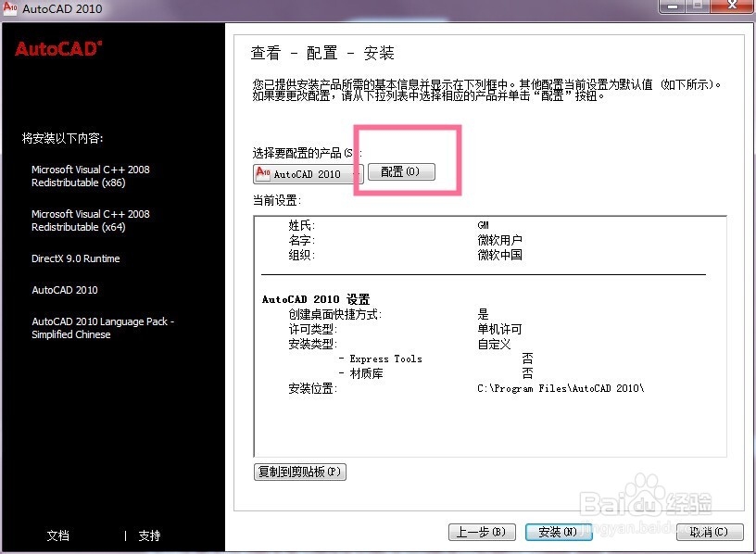This screenshot has width=756, height=554.
Task: Click the 微软用户 name value
Action: 499,240
